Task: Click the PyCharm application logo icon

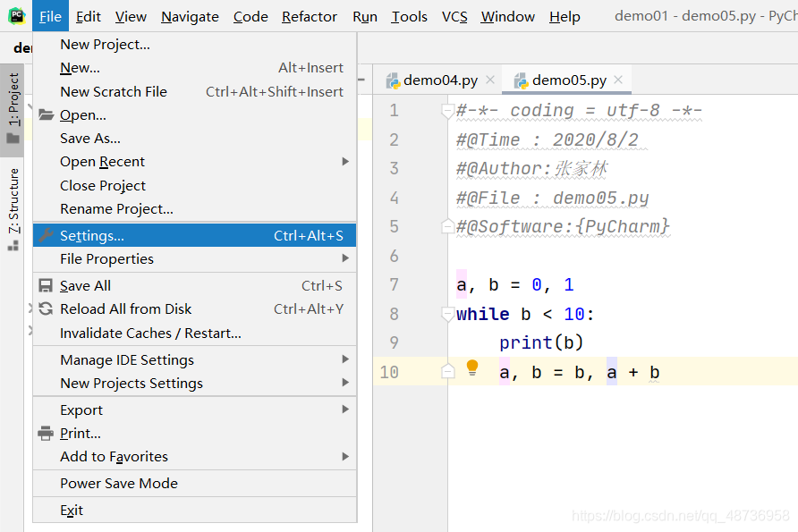Action: pyautogui.click(x=16, y=16)
